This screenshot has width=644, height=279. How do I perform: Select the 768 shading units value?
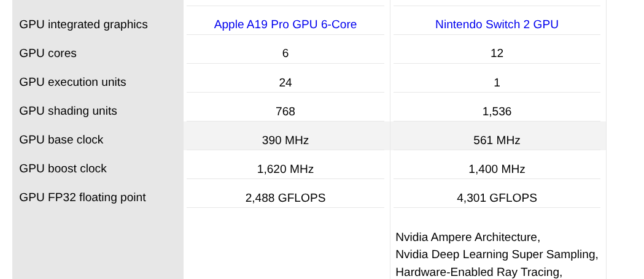[285, 112]
